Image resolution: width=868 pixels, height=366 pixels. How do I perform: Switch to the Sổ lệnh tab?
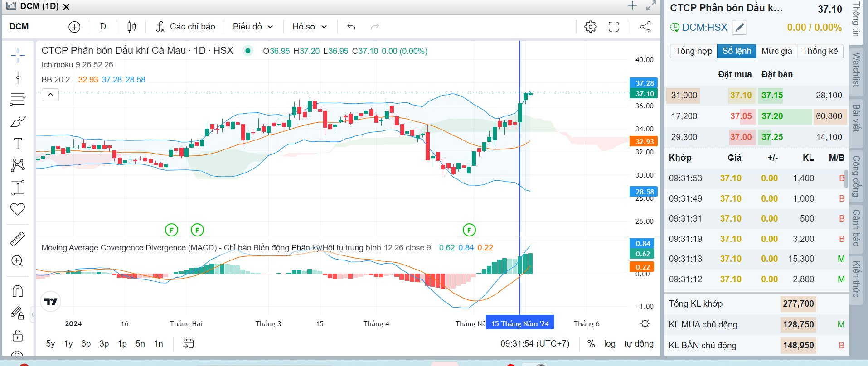coord(737,51)
